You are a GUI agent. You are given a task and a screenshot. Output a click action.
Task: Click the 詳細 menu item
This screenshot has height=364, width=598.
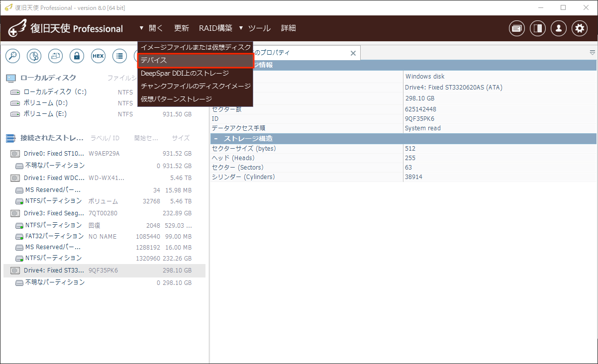pos(289,28)
